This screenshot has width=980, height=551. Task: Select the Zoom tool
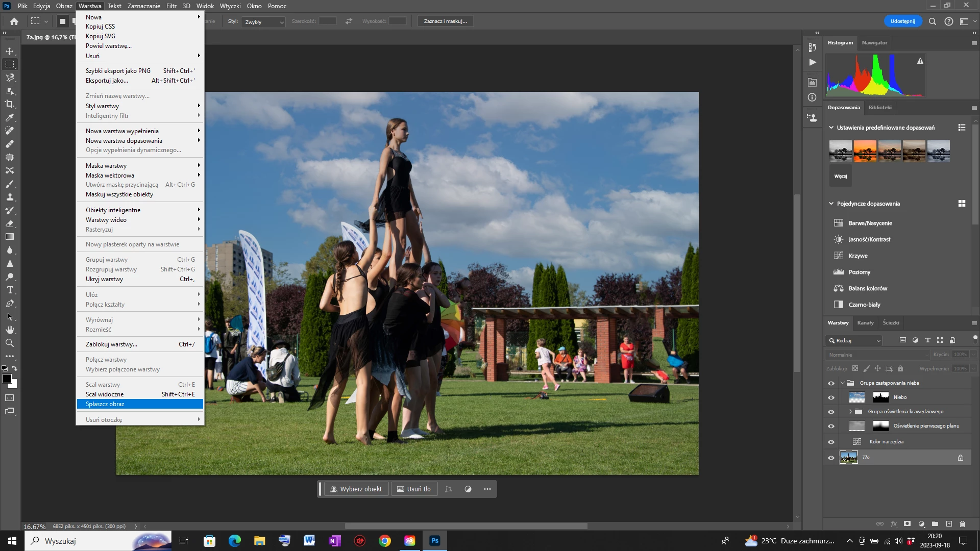click(x=10, y=343)
